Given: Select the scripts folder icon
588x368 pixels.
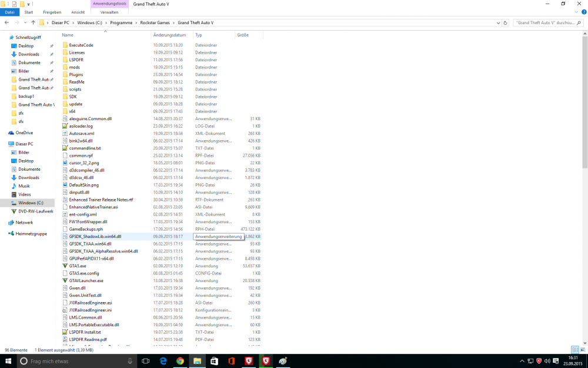Looking at the screenshot, I should pyautogui.click(x=65, y=89).
